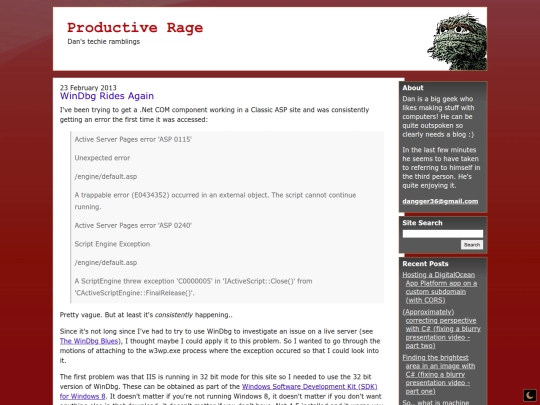Follow The WinDbg Blues link

pyautogui.click(x=89, y=341)
